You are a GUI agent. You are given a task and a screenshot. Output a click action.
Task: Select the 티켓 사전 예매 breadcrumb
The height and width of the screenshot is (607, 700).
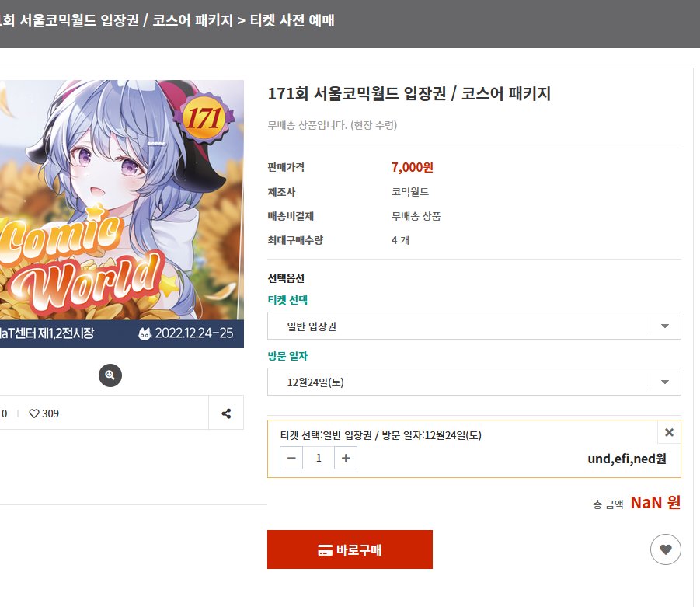coord(291,21)
